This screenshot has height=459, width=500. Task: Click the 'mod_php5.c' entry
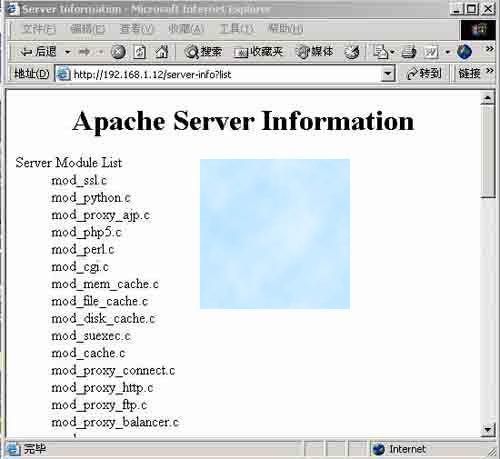(x=86, y=232)
